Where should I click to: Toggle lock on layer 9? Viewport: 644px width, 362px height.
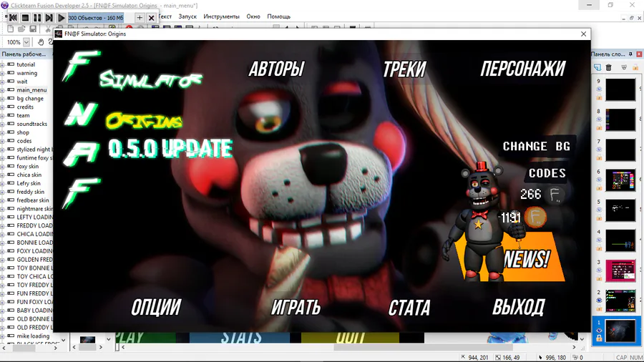click(599, 97)
